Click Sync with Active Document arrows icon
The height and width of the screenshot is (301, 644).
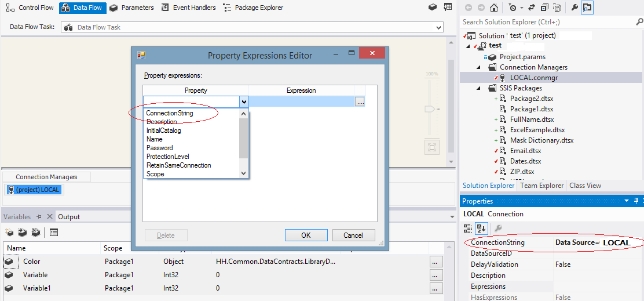tap(532, 8)
